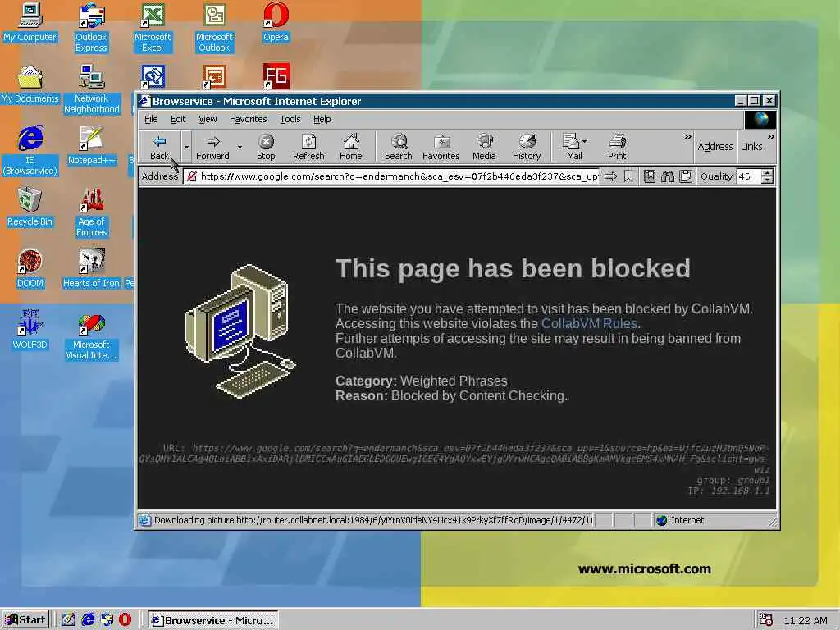Click the binoculars find icon

tap(668, 176)
